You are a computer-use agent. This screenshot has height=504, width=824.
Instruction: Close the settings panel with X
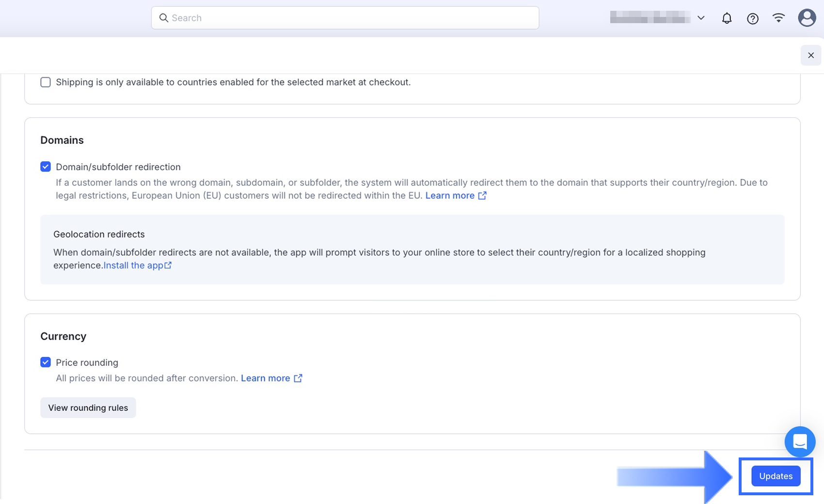[810, 55]
